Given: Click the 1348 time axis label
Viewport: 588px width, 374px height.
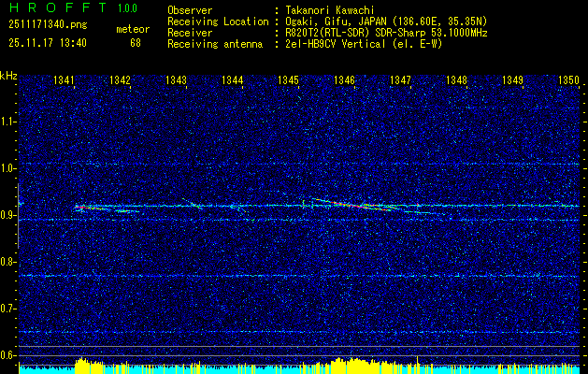Looking at the screenshot, I should [456, 80].
